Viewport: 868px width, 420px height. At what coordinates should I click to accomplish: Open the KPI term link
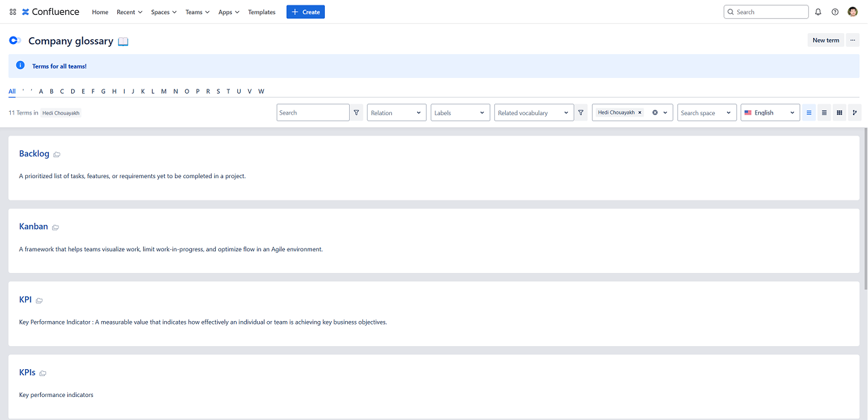pos(25,299)
